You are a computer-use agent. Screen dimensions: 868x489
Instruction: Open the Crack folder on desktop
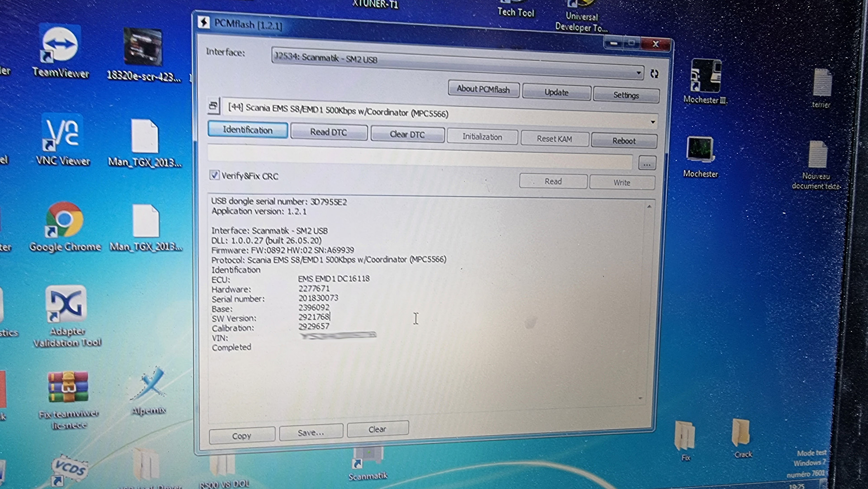pyautogui.click(x=741, y=438)
